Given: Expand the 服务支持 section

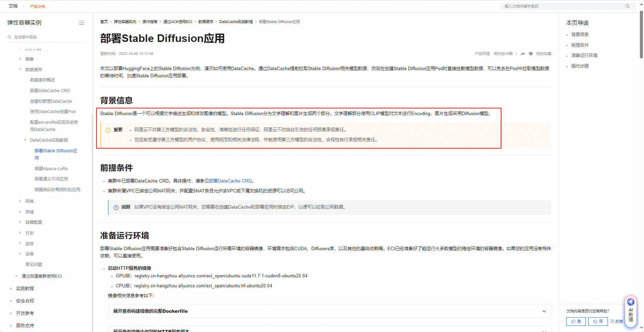Looking at the screenshot, I should (11, 325).
